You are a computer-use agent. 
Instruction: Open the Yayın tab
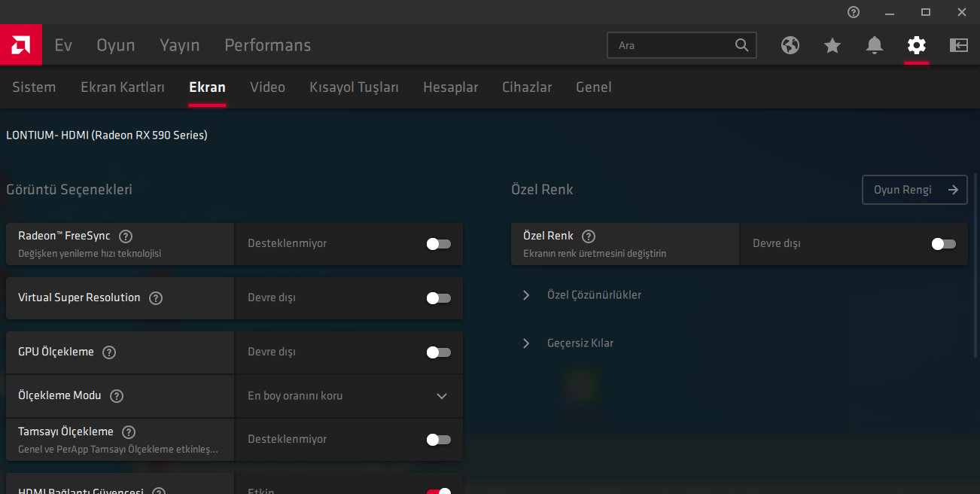tap(180, 45)
